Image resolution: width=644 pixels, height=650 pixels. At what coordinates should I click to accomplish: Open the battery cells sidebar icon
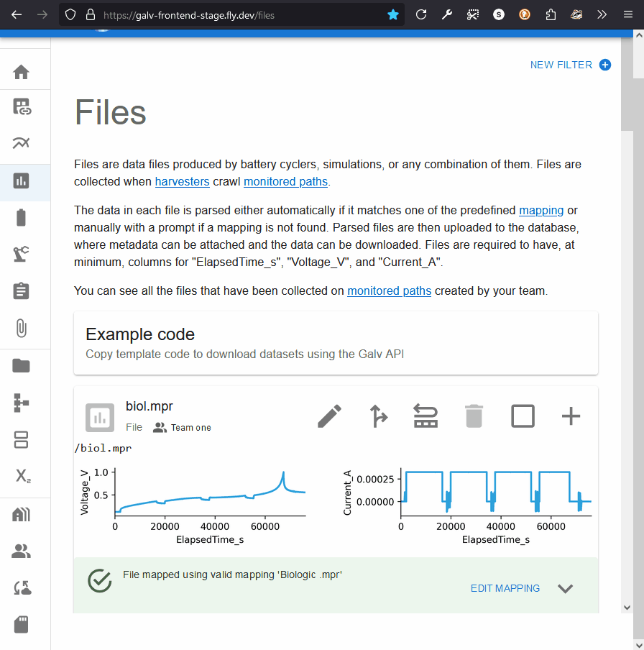(x=22, y=217)
